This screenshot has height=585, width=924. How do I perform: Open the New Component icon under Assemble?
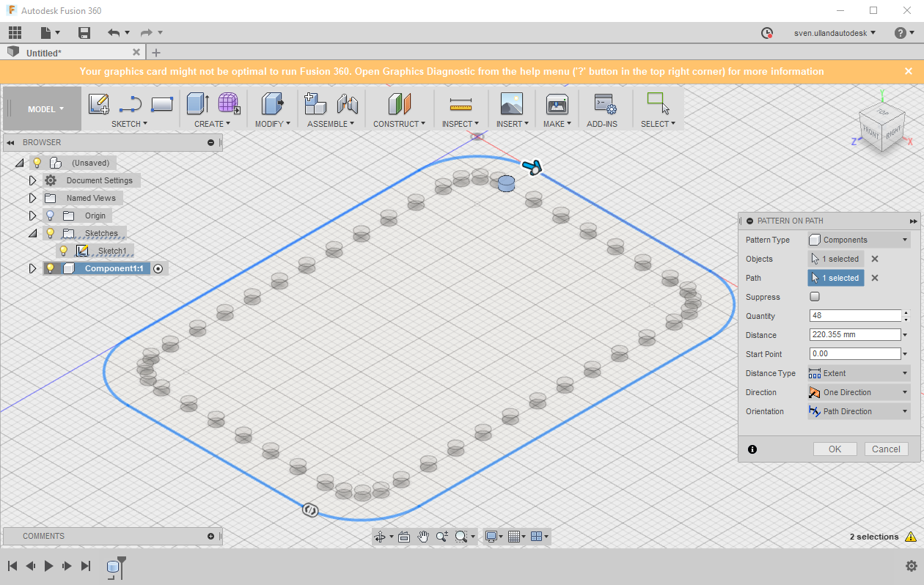pyautogui.click(x=315, y=104)
